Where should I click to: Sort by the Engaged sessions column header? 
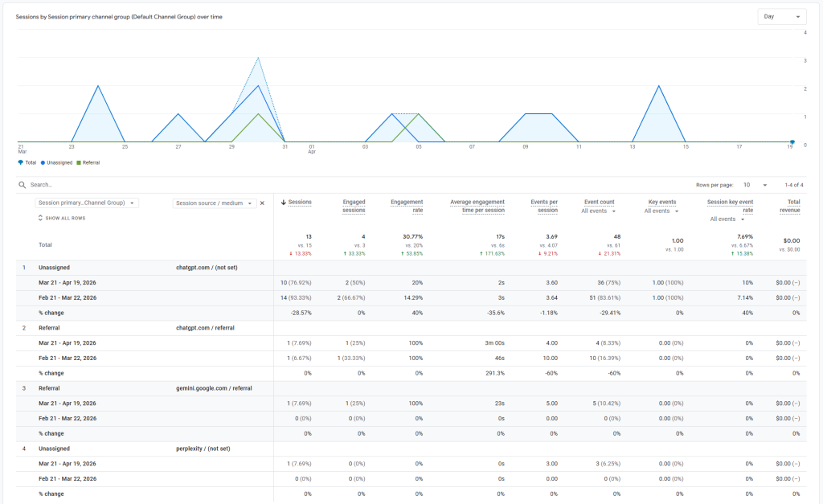pos(354,206)
